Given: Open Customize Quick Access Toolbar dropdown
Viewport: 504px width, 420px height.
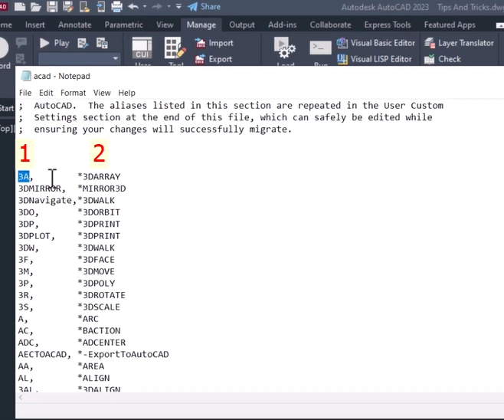Looking at the screenshot, I should 178,6.
